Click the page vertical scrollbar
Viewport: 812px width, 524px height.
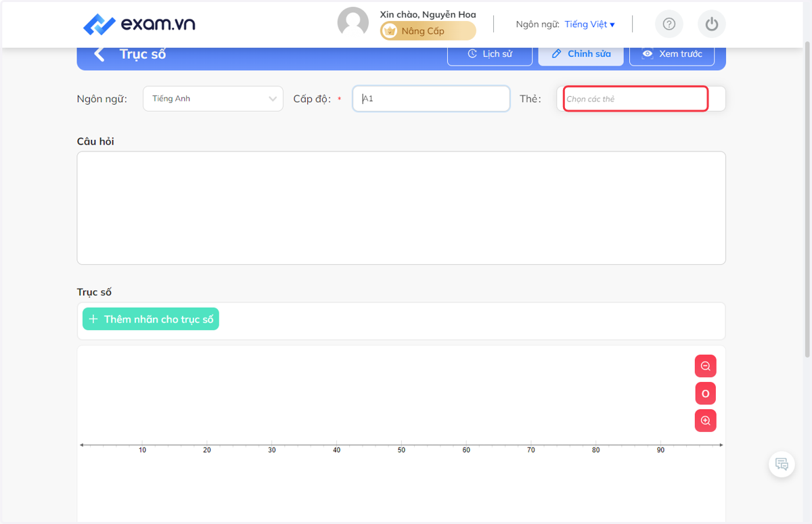807,199
